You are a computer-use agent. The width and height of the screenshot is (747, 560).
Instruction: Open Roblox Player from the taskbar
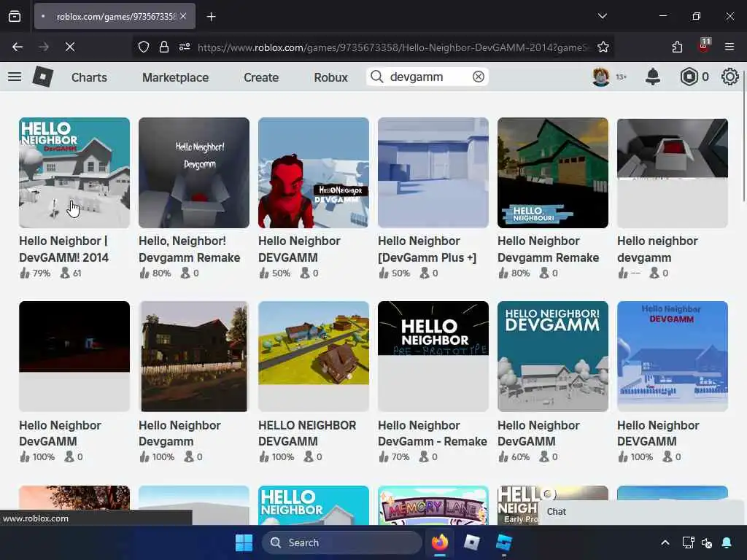[472, 542]
